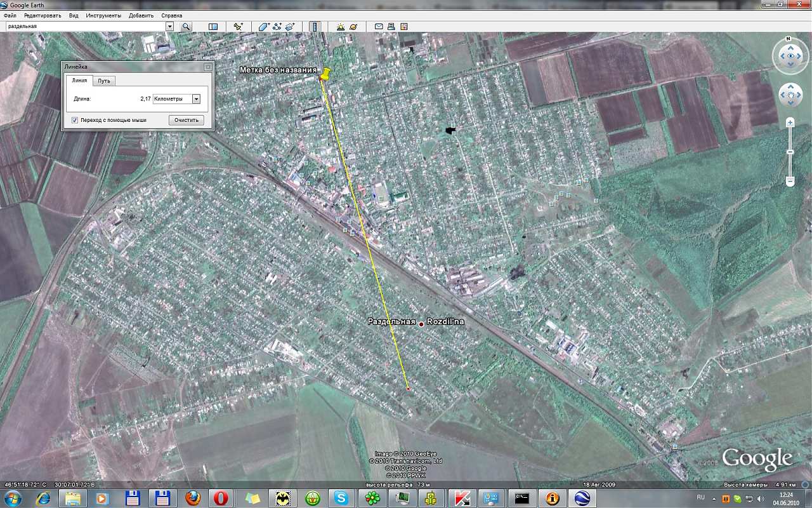Open the Вид menu
812x508 pixels.
[x=74, y=15]
